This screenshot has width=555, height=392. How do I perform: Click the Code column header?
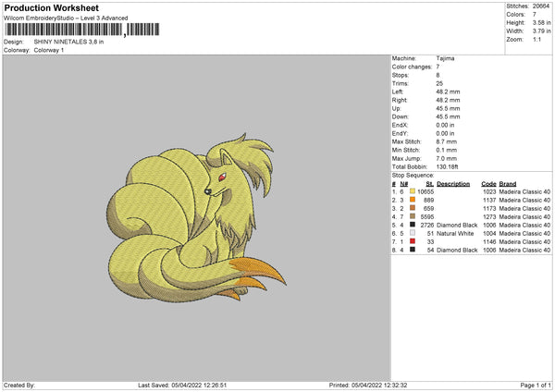click(x=488, y=184)
